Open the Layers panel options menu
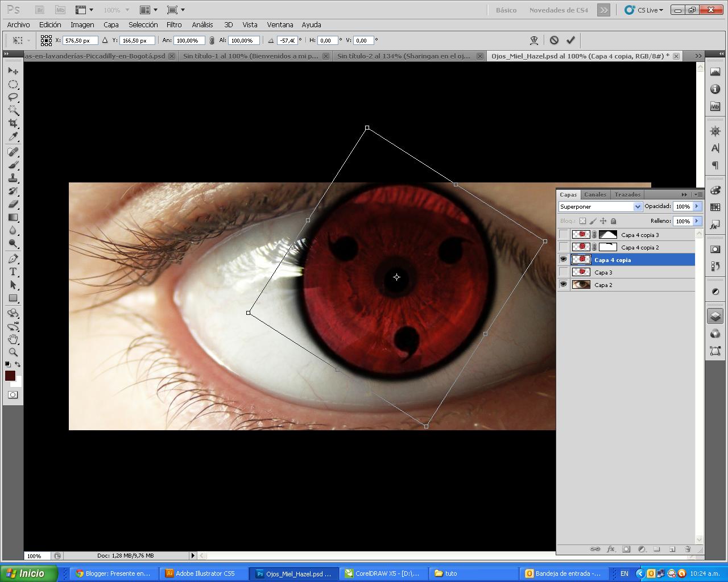The height and width of the screenshot is (582, 728). [x=698, y=194]
